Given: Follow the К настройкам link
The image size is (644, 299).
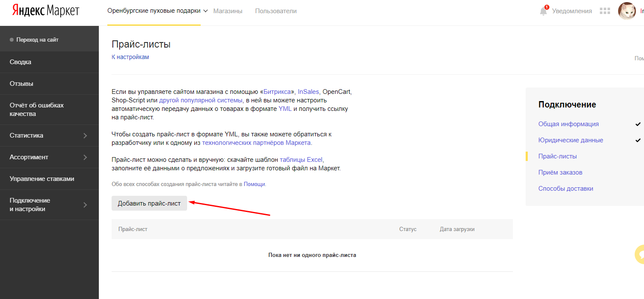Looking at the screenshot, I should point(130,57).
